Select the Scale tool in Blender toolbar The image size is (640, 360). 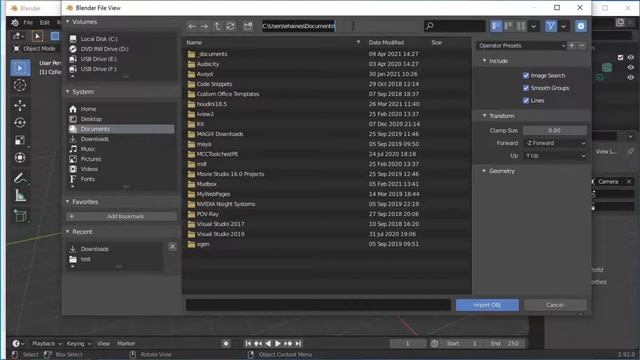20,140
